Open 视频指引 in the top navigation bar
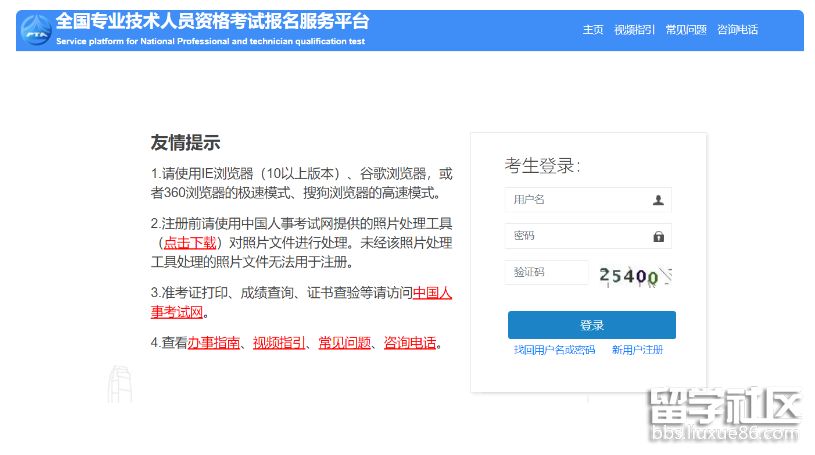 point(634,30)
